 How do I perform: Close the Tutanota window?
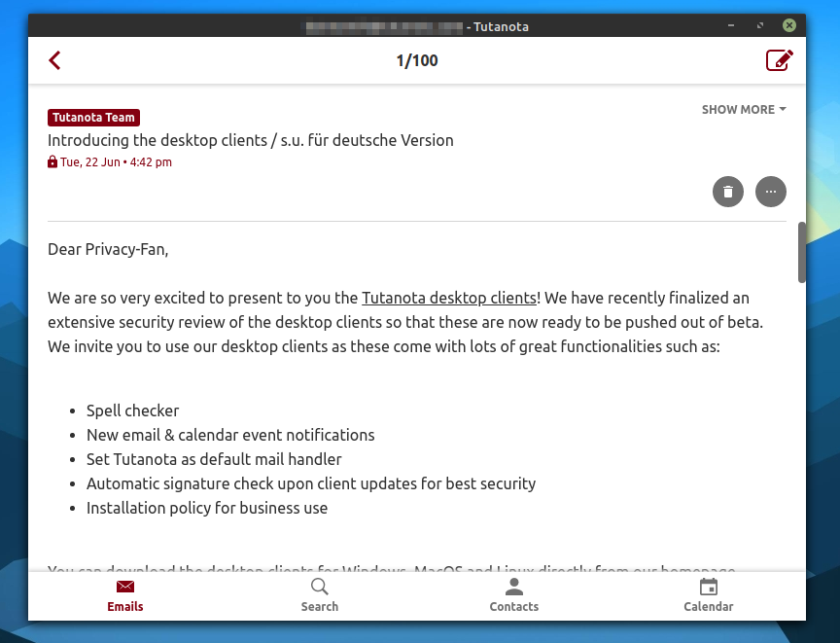[x=789, y=26]
